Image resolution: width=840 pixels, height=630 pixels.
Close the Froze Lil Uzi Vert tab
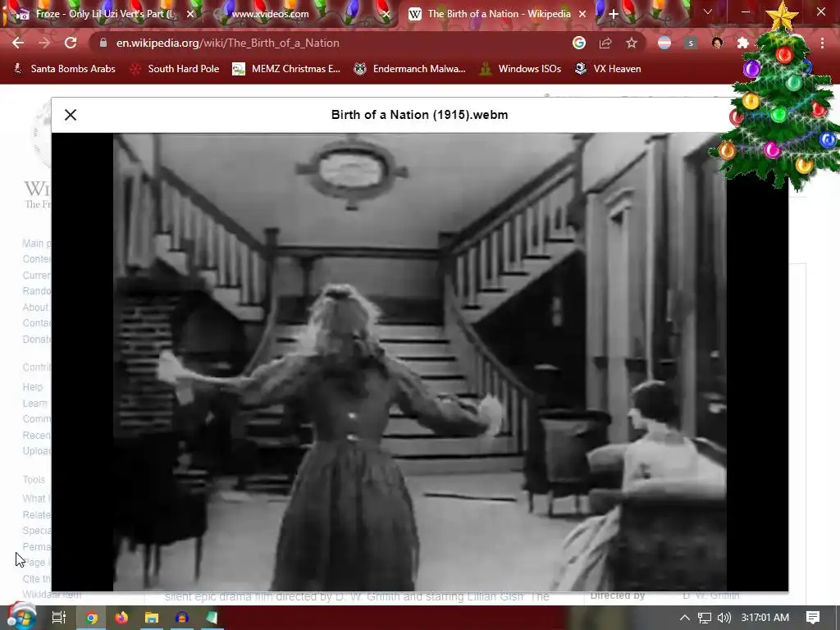pyautogui.click(x=190, y=14)
